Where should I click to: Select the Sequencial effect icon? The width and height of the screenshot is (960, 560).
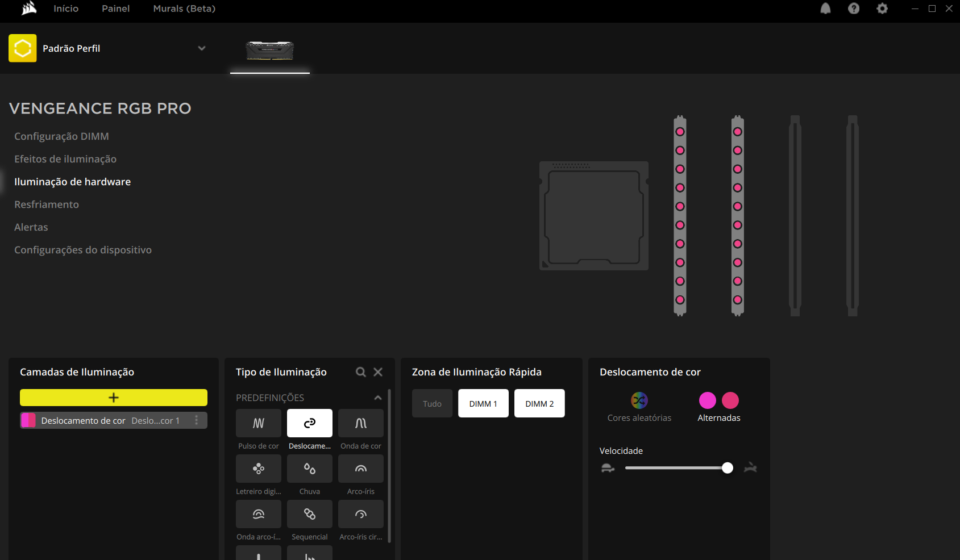310,514
